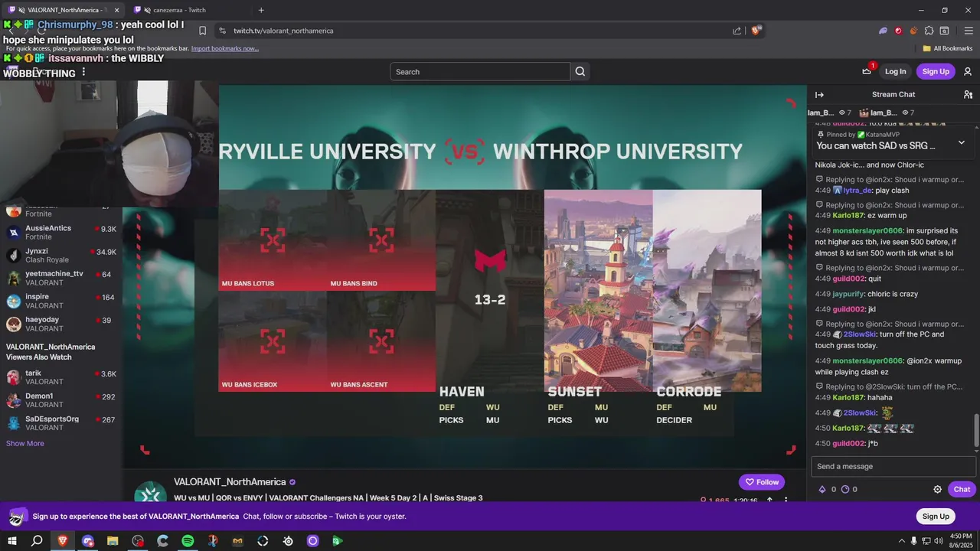Switch to the canezerraa - Twitch tab
Image resolution: width=980 pixels, height=551 pixels.
pyautogui.click(x=184, y=10)
